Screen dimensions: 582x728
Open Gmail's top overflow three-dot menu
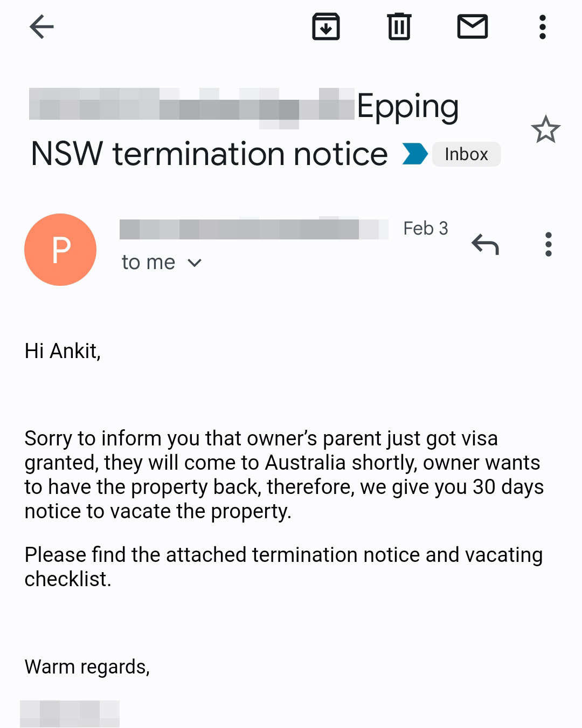[542, 26]
